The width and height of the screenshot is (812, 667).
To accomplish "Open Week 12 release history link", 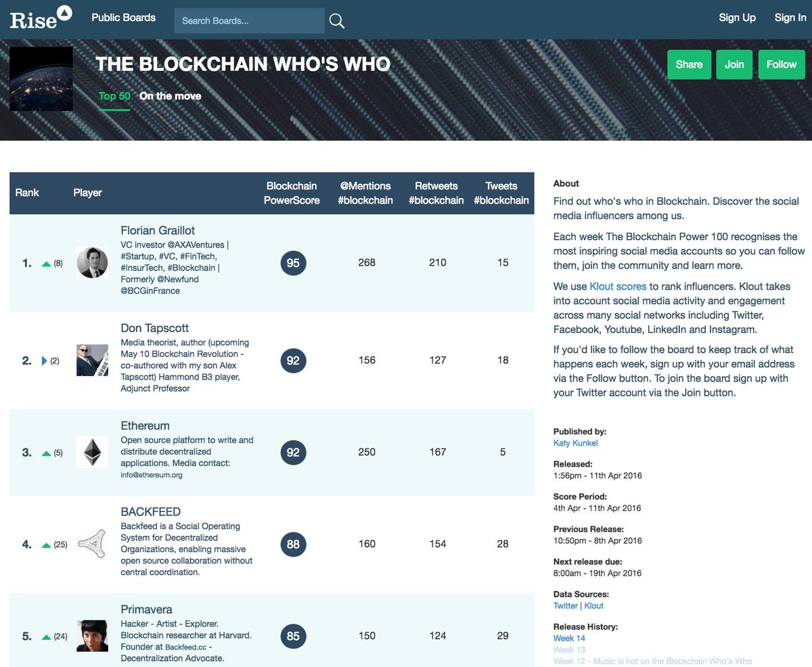I will coord(652,661).
